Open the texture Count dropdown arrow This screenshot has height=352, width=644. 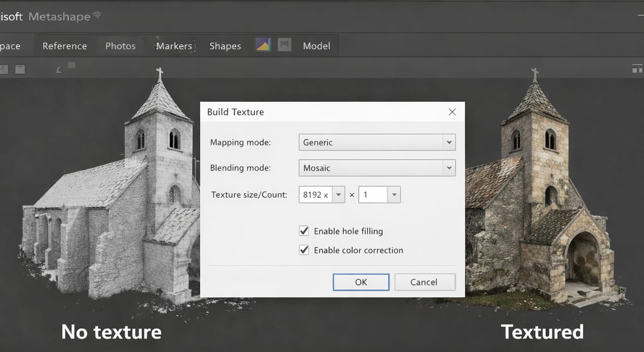pyautogui.click(x=394, y=195)
